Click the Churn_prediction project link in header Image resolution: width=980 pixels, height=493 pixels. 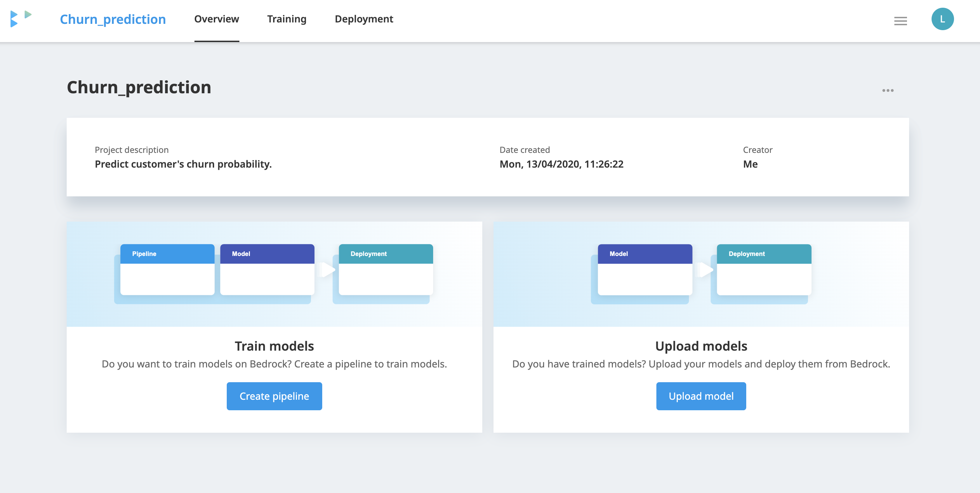click(113, 19)
